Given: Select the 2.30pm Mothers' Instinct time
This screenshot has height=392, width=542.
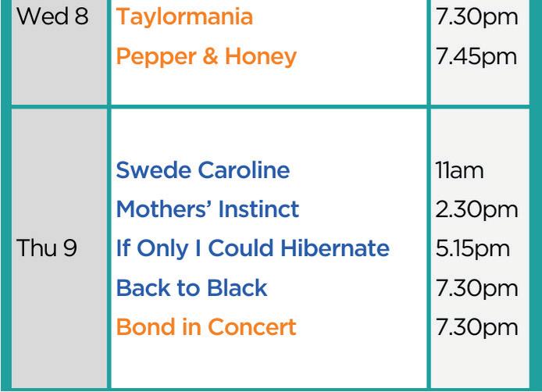Looking at the screenshot, I should (478, 209).
